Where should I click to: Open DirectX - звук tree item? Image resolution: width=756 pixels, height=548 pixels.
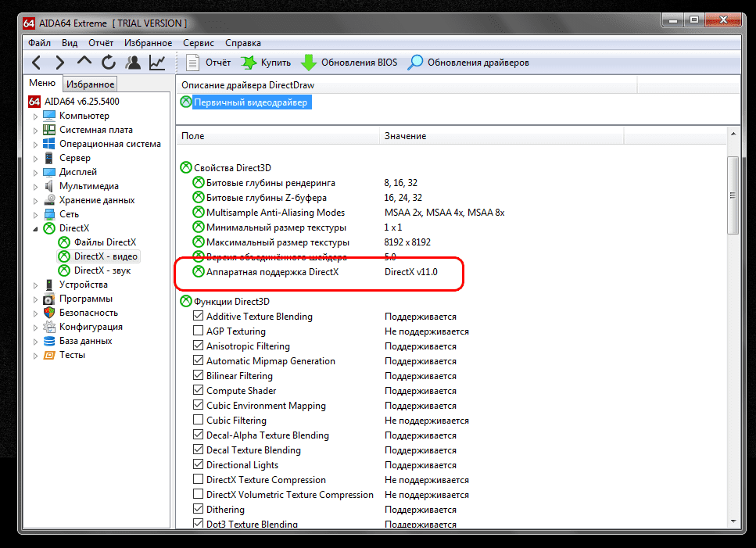pos(102,270)
